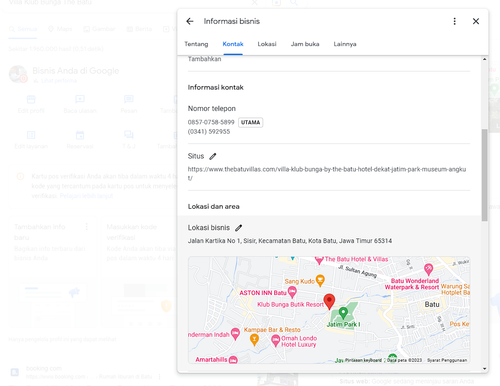Open the Syarat Penggunaan map link
The height and width of the screenshot is (386, 500).
click(x=447, y=360)
